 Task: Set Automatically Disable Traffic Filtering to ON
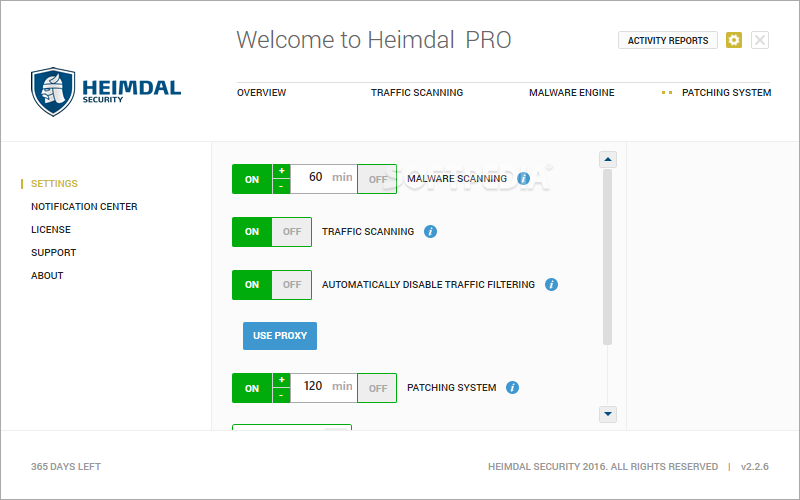(x=252, y=285)
